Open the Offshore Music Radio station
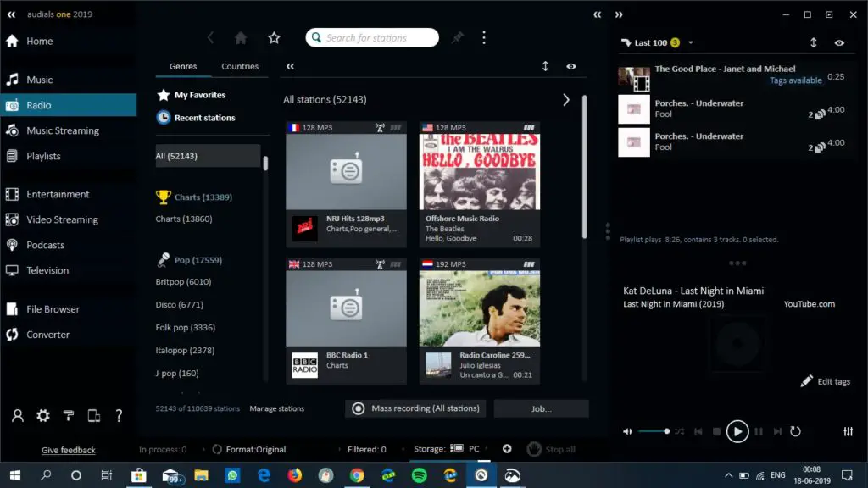Image resolution: width=868 pixels, height=488 pixels. tap(480, 184)
